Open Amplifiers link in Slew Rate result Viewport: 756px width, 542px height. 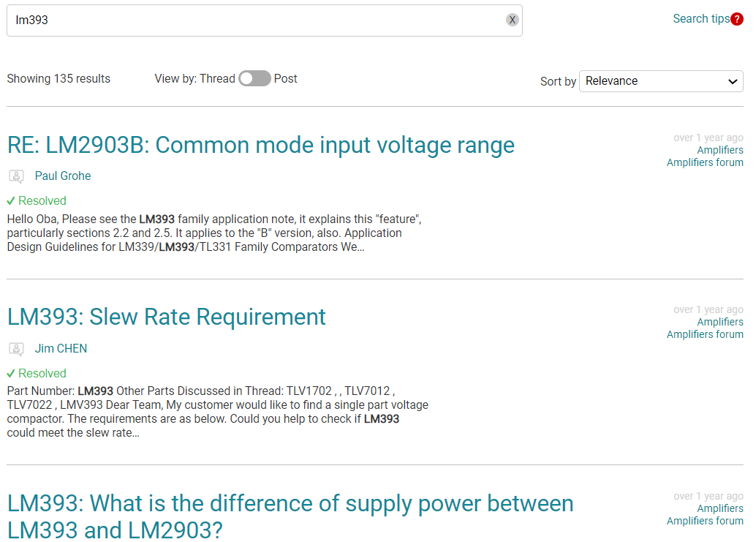tap(720, 322)
